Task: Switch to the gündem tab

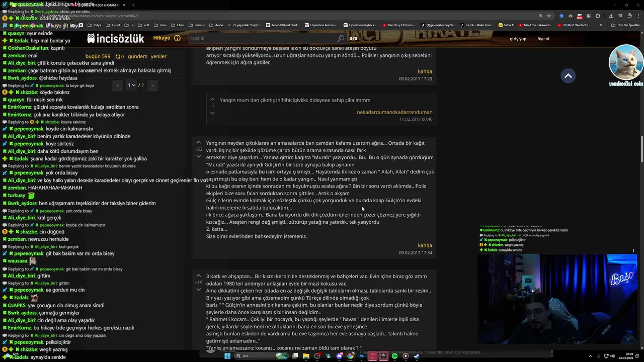Action: coord(137,56)
